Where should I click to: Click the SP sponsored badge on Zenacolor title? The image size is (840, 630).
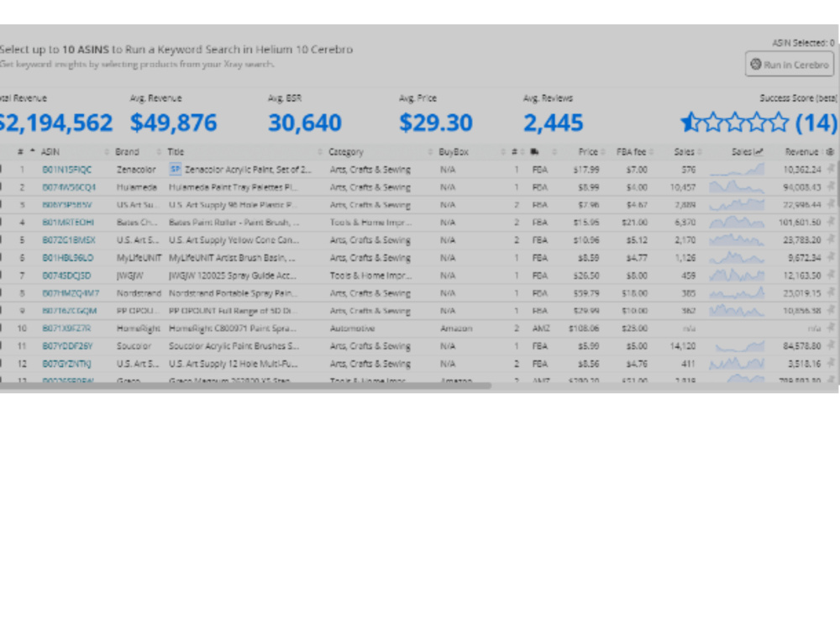tap(176, 170)
